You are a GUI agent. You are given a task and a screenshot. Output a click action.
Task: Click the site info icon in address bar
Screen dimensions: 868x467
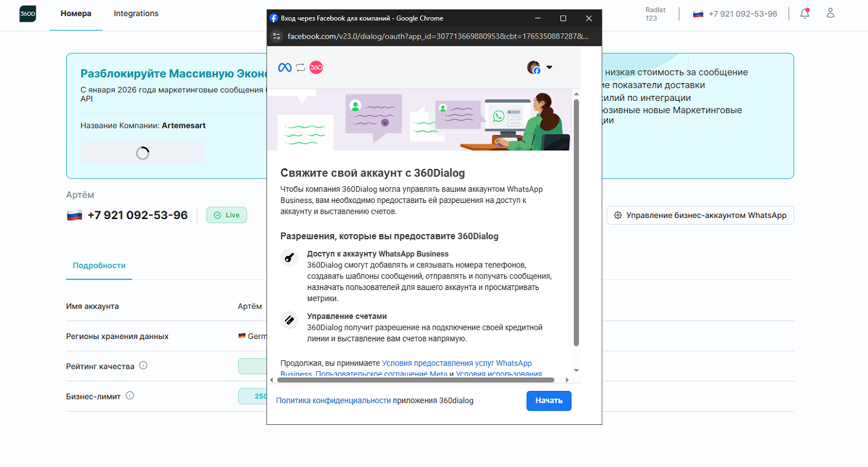pyautogui.click(x=277, y=36)
